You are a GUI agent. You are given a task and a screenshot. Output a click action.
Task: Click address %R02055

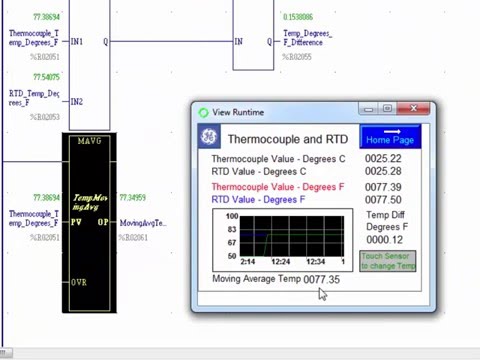[x=297, y=57]
